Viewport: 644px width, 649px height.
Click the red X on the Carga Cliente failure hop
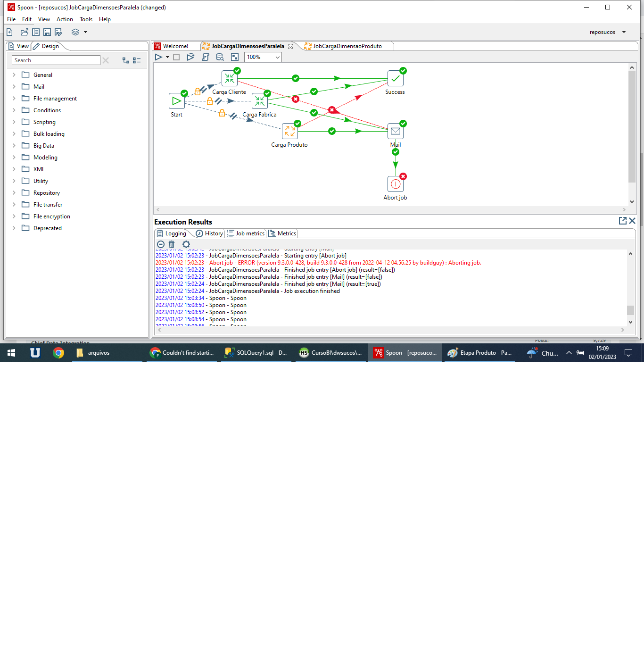[296, 99]
